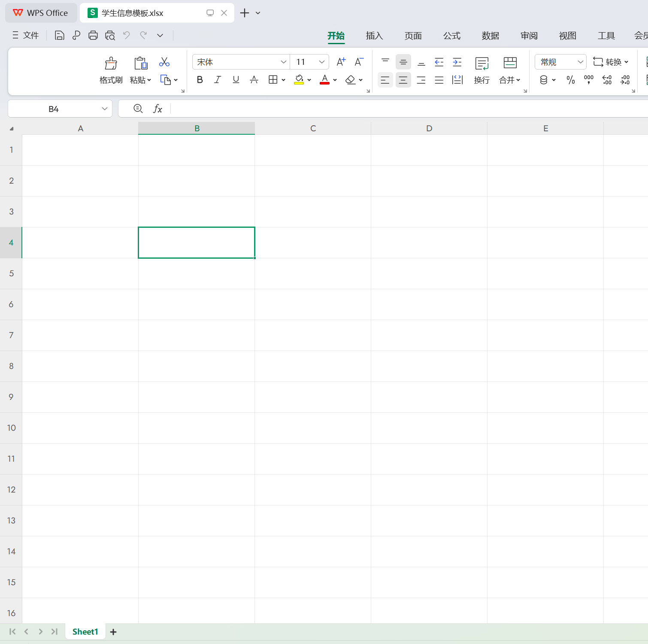The width and height of the screenshot is (648, 644).
Task: Click the Cut scissors icon
Action: pos(164,62)
